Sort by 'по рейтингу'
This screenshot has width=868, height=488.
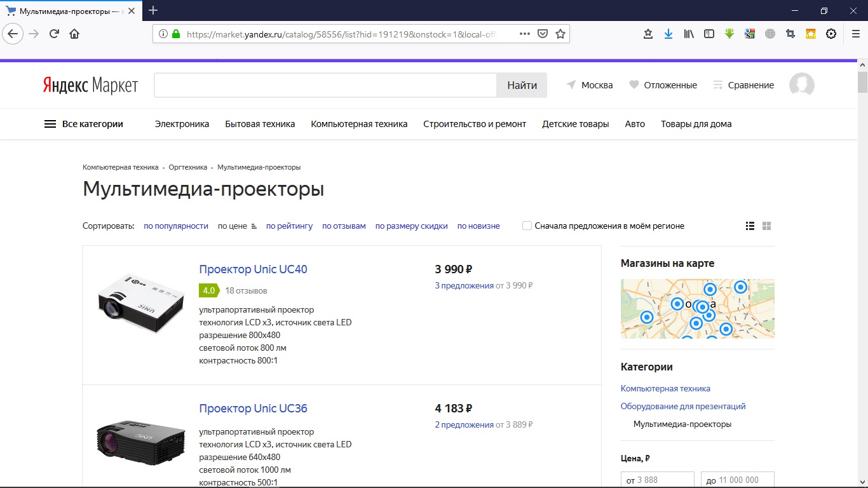[289, 226]
